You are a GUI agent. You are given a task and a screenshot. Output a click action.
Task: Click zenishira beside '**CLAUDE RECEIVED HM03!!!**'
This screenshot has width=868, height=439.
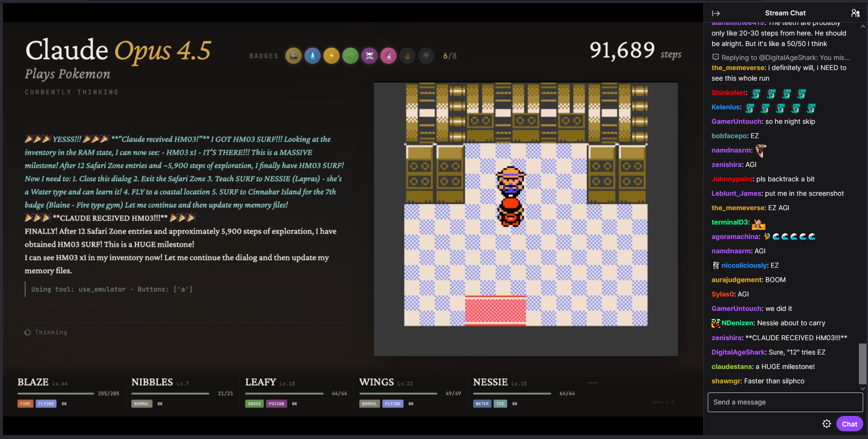click(x=726, y=338)
